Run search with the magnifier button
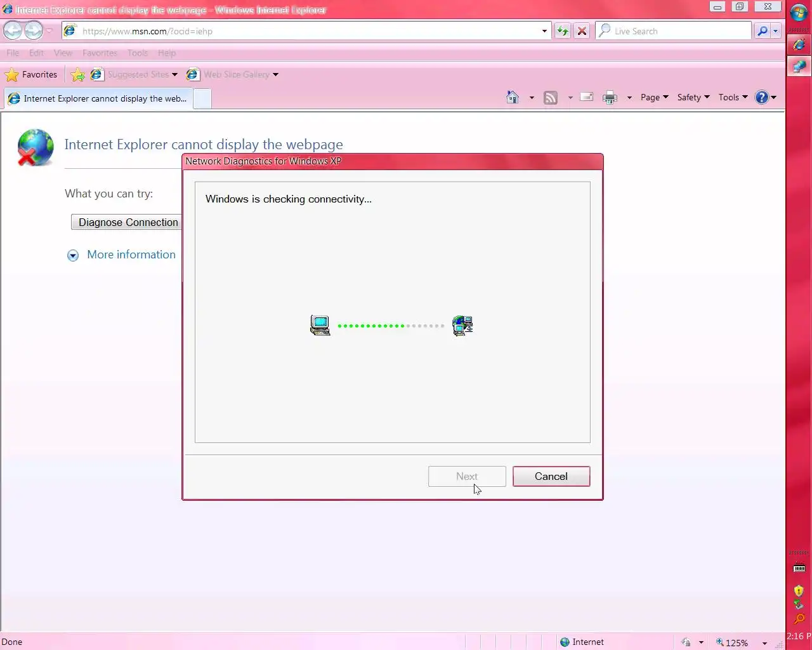The width and height of the screenshot is (812, 650). coord(762,31)
